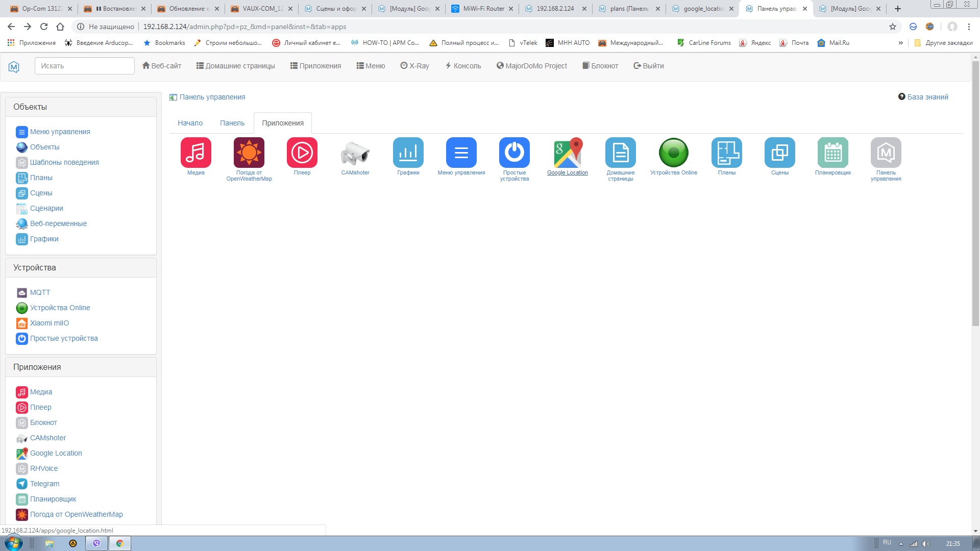Focus the Искать search field
The width and height of the screenshot is (980, 551).
click(x=85, y=66)
